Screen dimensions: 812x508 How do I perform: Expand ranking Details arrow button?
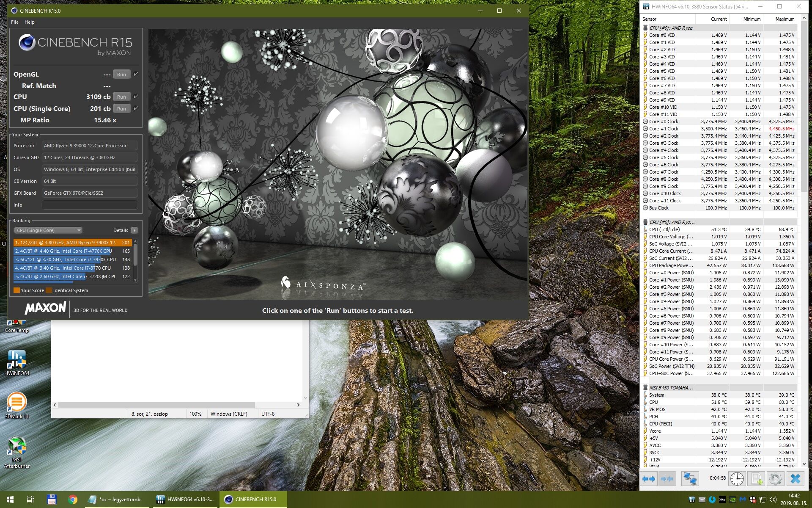click(x=134, y=230)
